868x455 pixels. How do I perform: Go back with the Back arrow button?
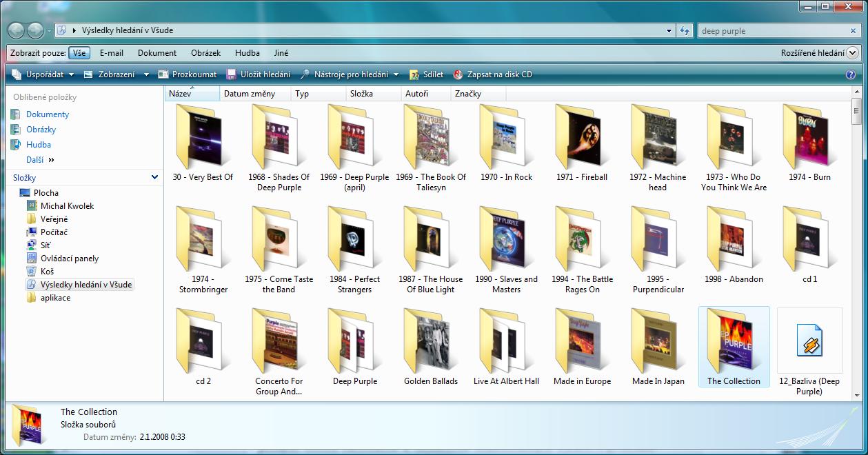pyautogui.click(x=16, y=30)
